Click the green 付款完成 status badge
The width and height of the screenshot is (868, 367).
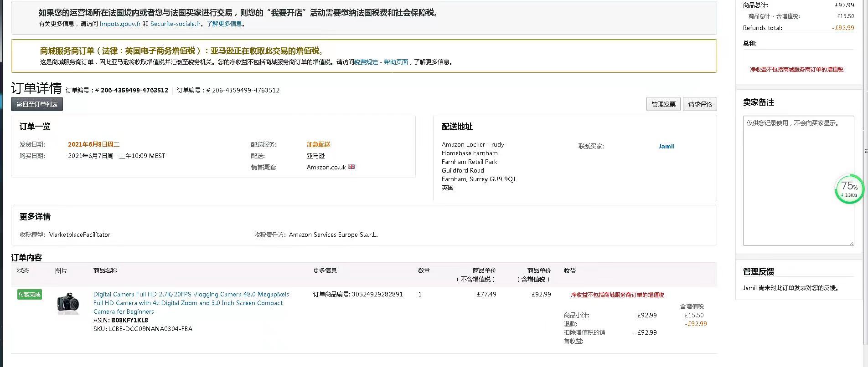pos(30,295)
